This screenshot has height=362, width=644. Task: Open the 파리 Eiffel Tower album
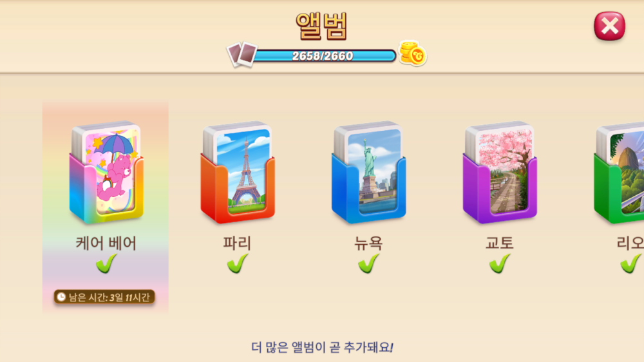238,172
